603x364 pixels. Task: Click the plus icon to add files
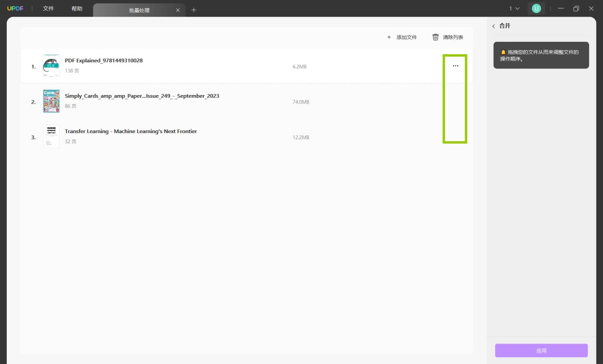pos(389,37)
